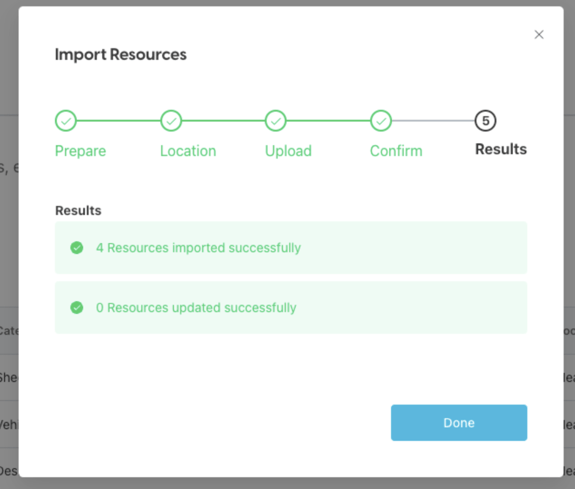Select the Location step label
The width and height of the screenshot is (575, 489).
[188, 151]
